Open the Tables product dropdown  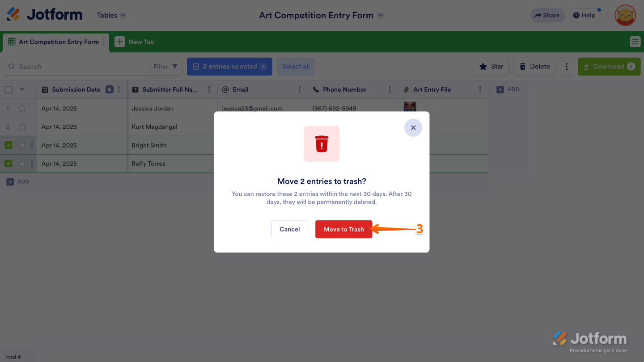[x=111, y=15]
